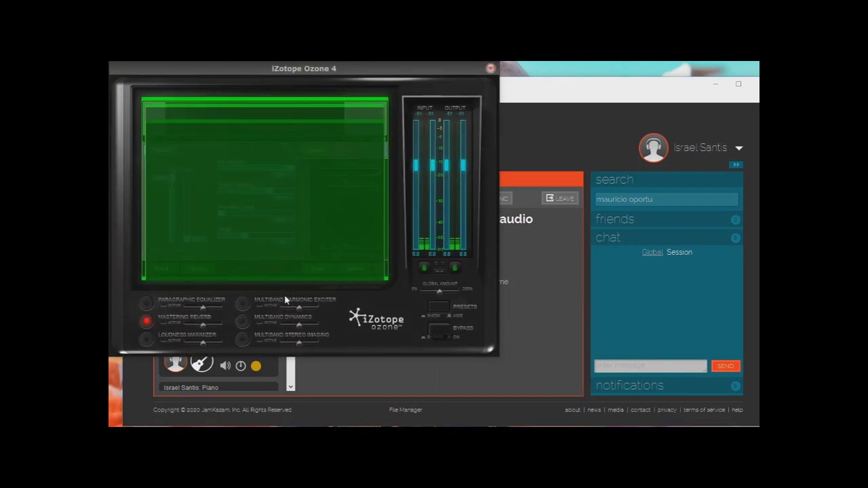Toggle Active switch under Paragraphic Equalizer

pyautogui.click(x=170, y=306)
